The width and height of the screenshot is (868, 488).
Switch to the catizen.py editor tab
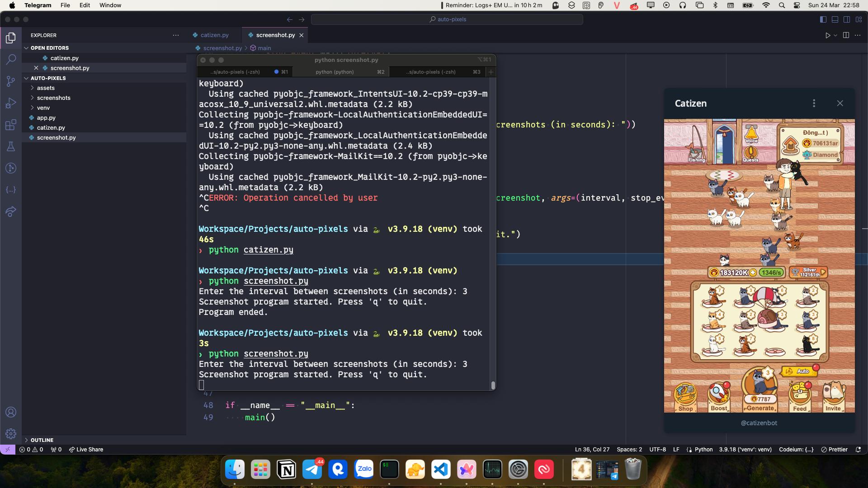tap(214, 35)
